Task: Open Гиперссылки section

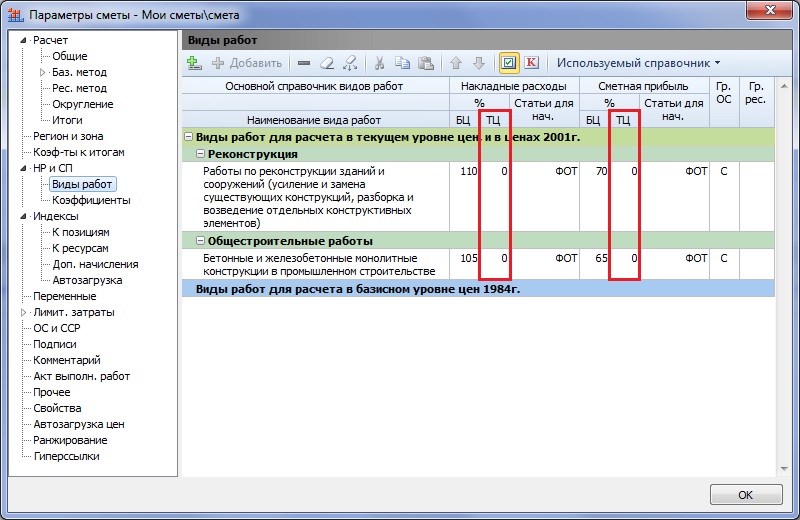Action: tap(66, 456)
